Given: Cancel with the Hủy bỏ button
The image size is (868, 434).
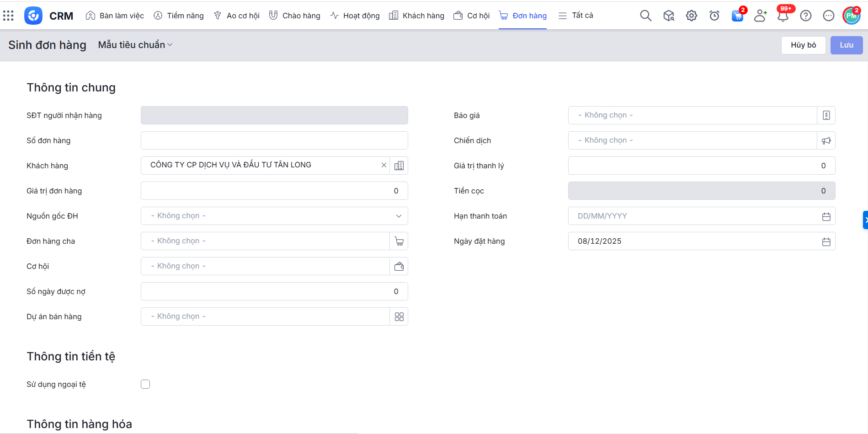Looking at the screenshot, I should (803, 45).
